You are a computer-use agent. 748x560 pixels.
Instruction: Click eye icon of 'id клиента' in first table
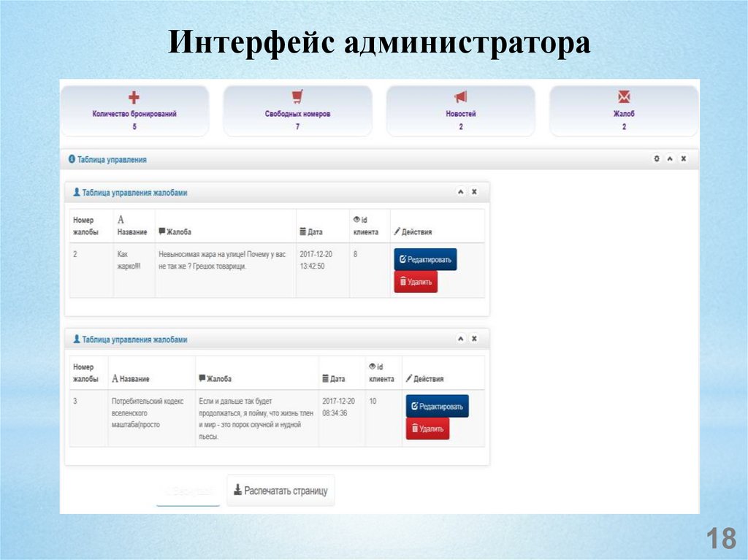pos(356,220)
